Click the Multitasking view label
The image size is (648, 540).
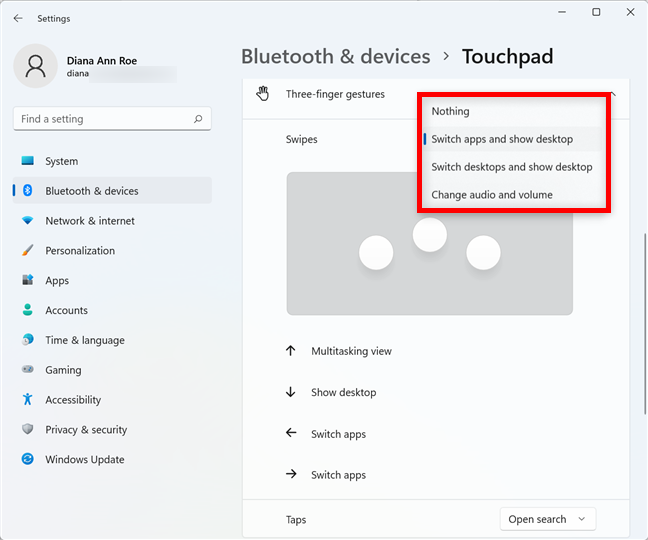click(351, 351)
